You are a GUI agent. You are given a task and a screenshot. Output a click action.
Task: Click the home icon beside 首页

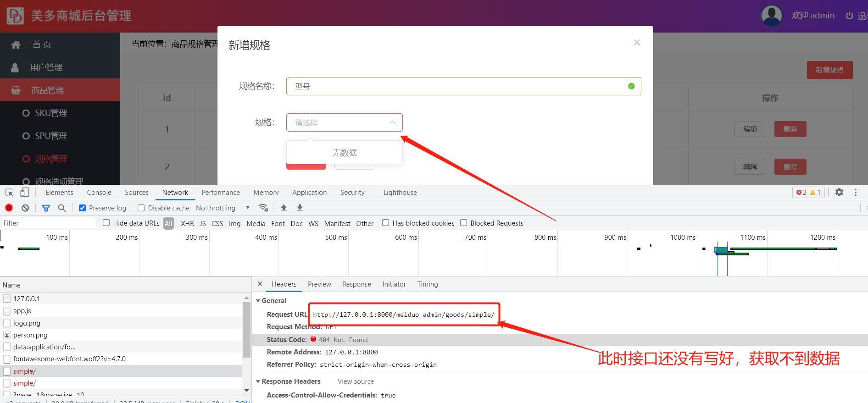[x=16, y=44]
